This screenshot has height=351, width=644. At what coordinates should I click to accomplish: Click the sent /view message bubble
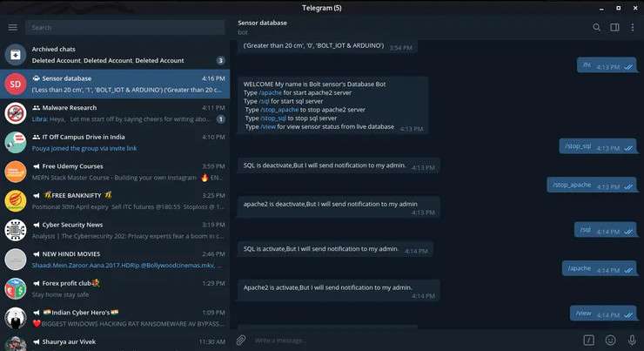(603, 314)
